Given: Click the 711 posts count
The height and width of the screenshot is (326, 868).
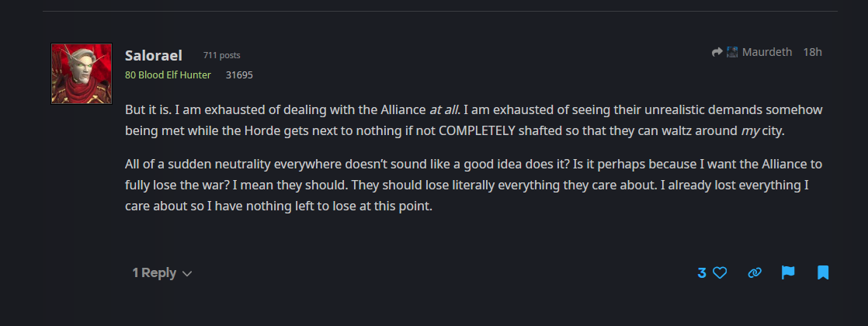Looking at the screenshot, I should (221, 55).
